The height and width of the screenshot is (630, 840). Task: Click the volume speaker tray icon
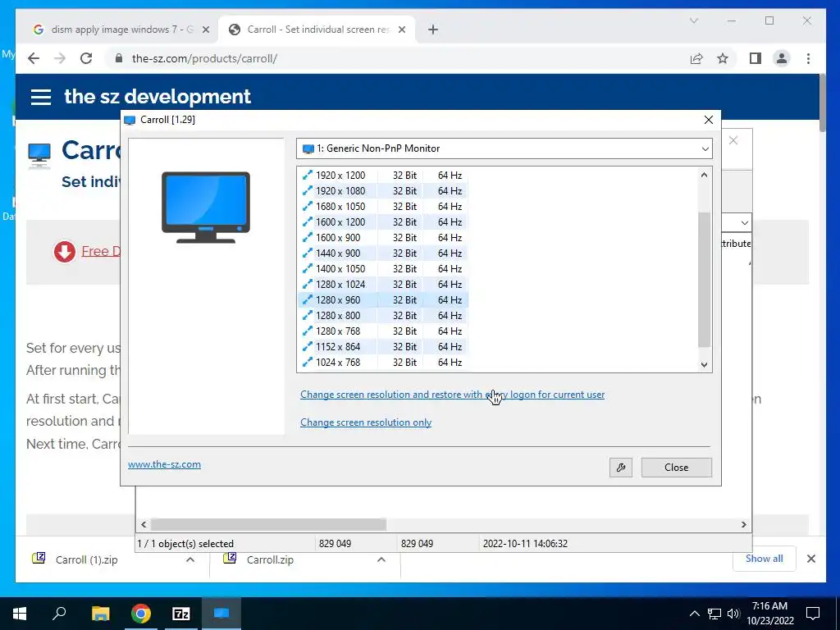click(733, 614)
